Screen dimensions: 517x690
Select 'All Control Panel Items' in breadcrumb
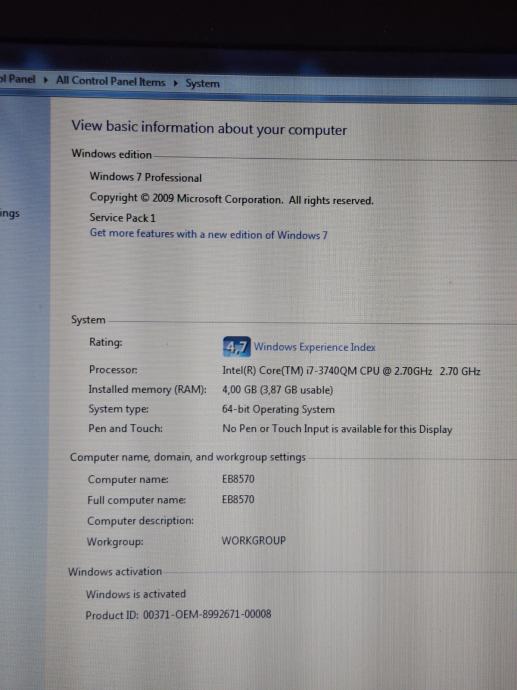(110, 81)
